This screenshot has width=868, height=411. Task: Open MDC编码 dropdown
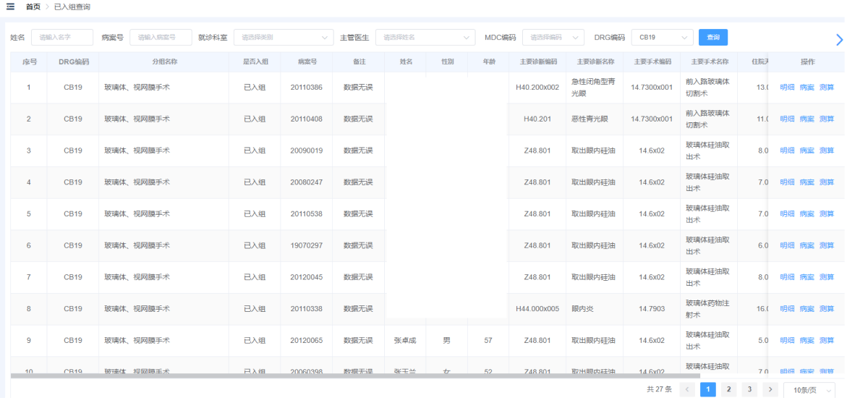[x=553, y=37]
